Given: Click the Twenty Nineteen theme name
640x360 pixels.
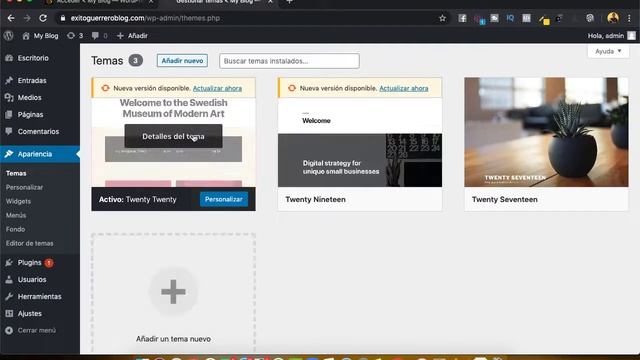Looking at the screenshot, I should 316,200.
